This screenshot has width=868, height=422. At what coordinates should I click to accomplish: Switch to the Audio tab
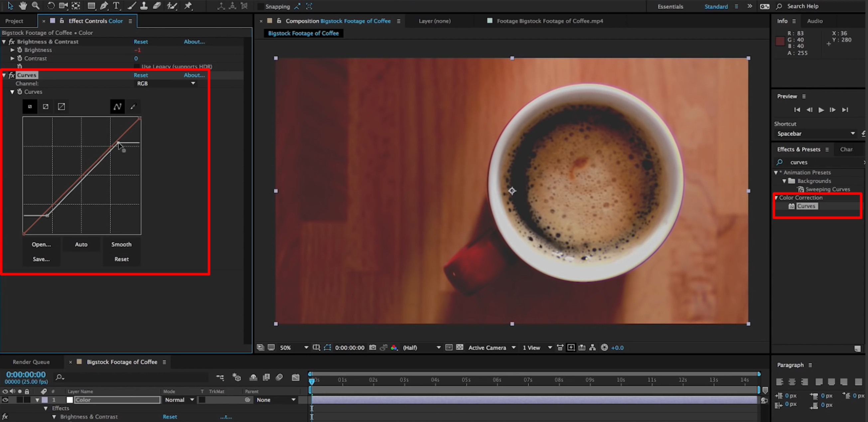(x=815, y=21)
